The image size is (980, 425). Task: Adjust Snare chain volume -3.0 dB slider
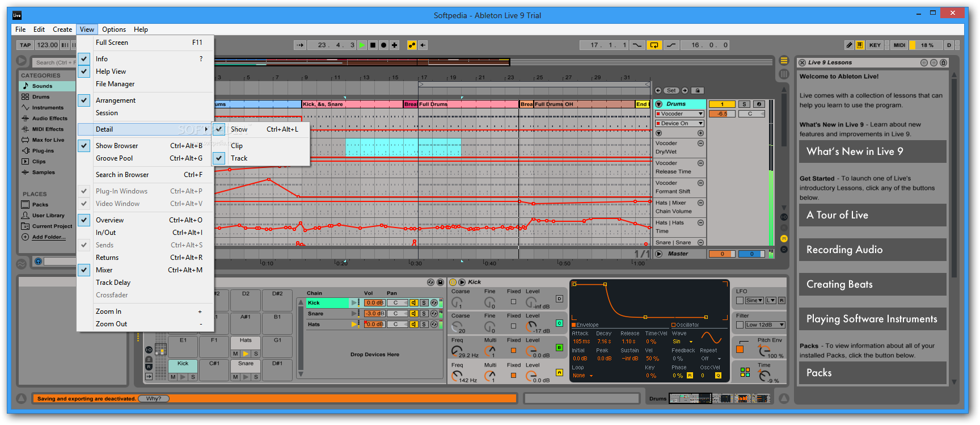[x=374, y=313]
